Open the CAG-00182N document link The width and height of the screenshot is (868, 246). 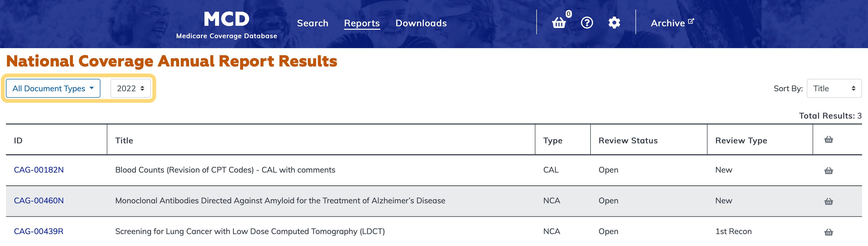39,170
